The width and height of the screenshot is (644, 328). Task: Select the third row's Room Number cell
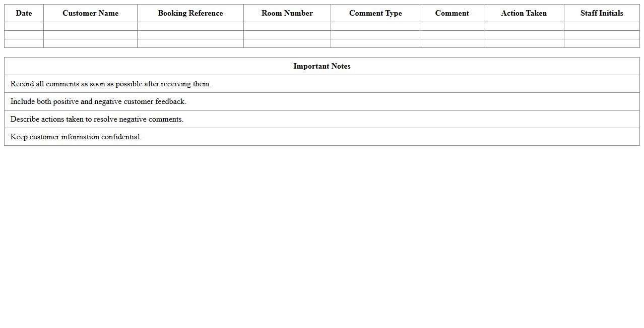pyautogui.click(x=287, y=43)
